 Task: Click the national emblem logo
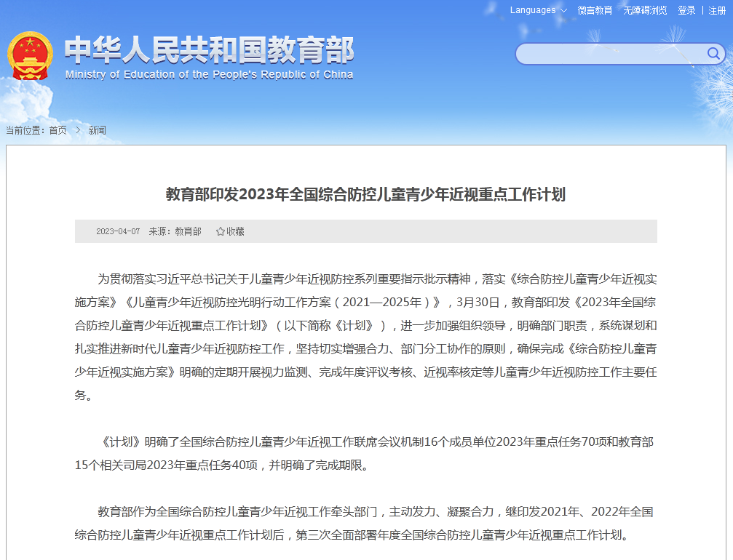point(30,55)
